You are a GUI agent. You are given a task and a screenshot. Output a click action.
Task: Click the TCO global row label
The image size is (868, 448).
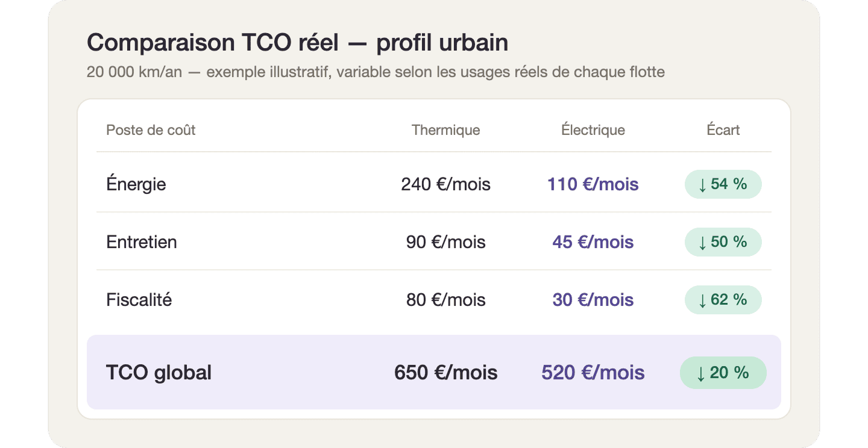tap(159, 373)
